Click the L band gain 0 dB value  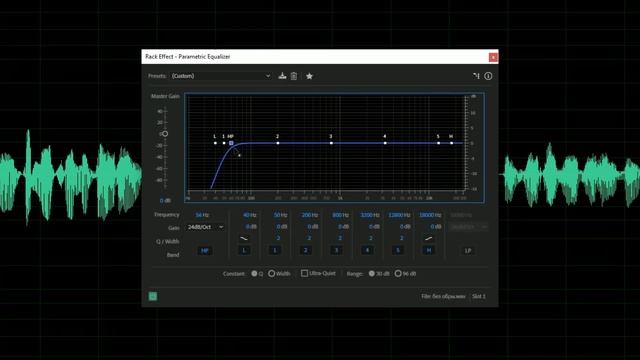251,227
